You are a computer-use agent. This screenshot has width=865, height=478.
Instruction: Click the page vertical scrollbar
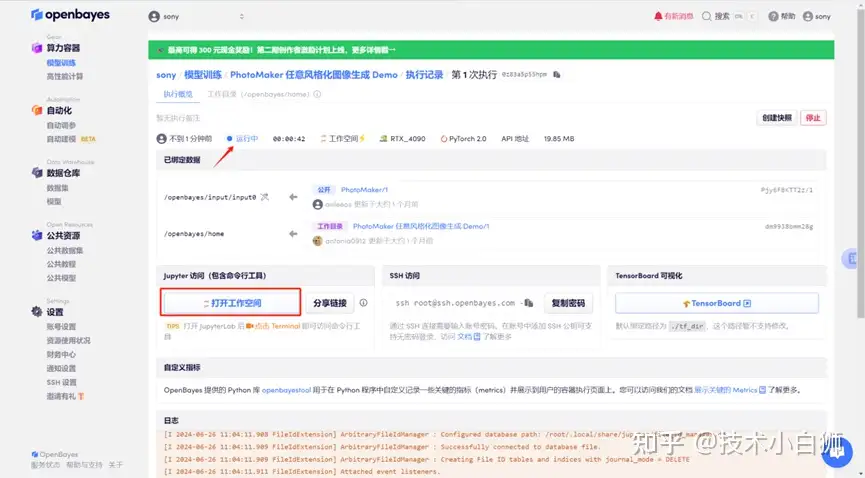click(861, 166)
